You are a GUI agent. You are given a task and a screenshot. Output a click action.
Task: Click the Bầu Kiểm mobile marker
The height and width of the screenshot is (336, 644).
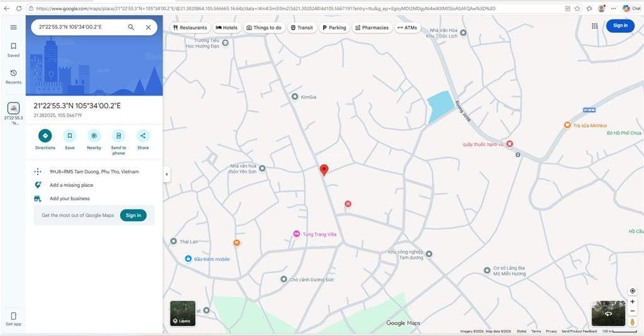click(x=188, y=259)
